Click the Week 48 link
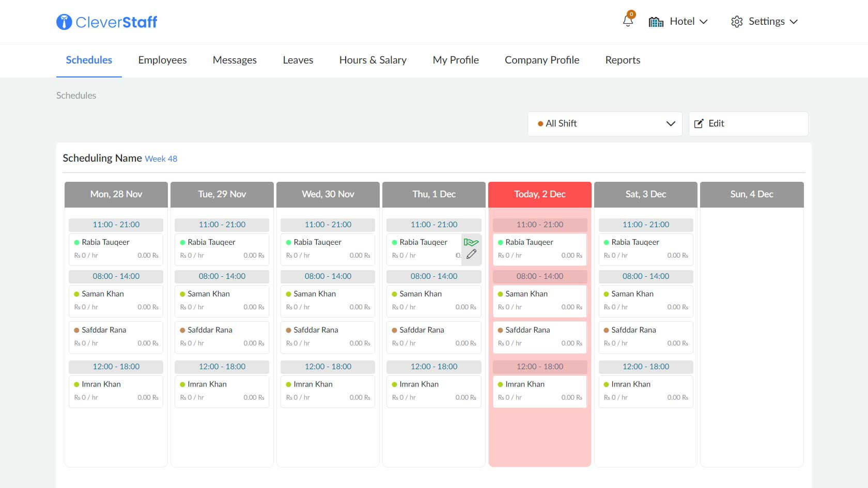This screenshot has width=868, height=488. (161, 159)
